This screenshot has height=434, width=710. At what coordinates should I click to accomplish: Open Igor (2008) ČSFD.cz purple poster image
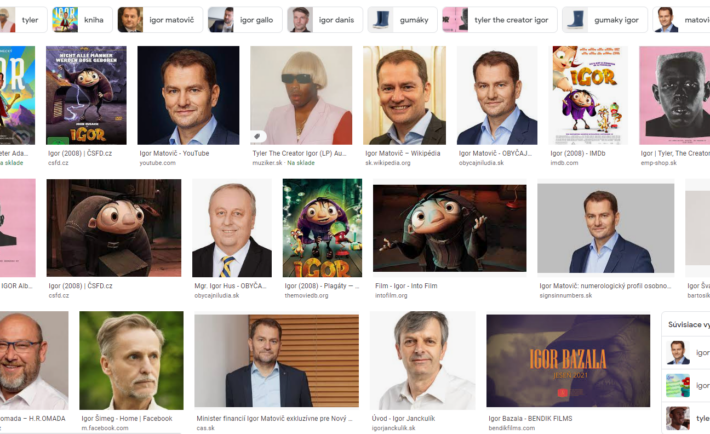(86, 95)
